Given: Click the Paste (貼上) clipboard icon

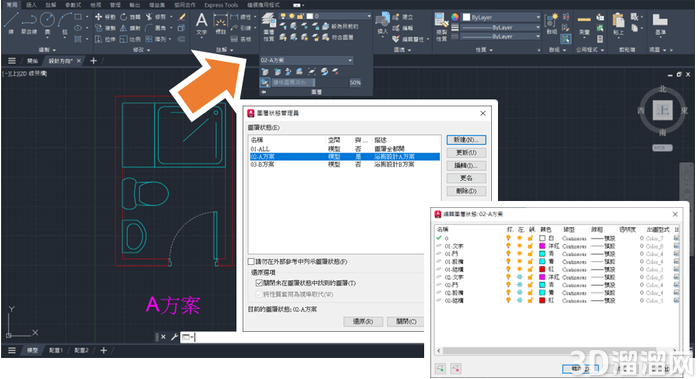Looking at the screenshot, I should pyautogui.click(x=618, y=23).
